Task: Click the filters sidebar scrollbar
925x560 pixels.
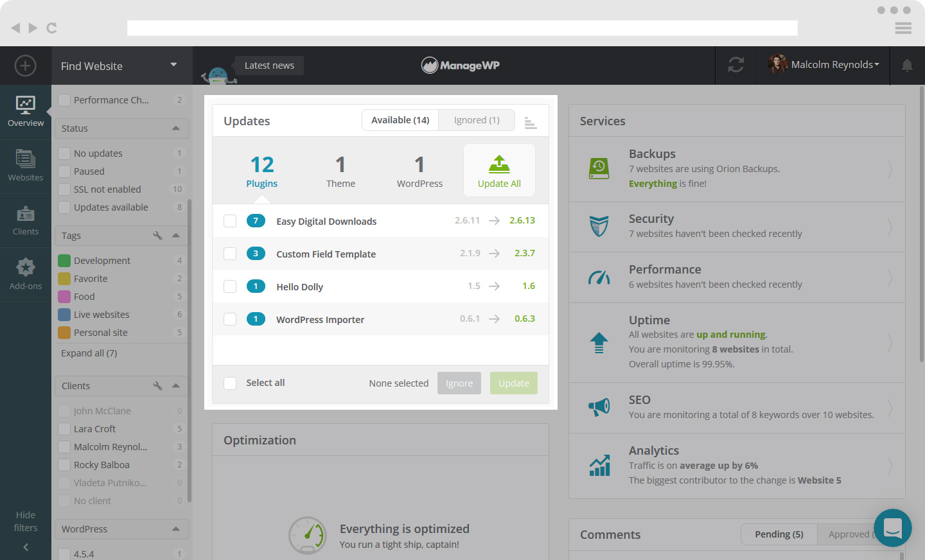Action: point(189,350)
